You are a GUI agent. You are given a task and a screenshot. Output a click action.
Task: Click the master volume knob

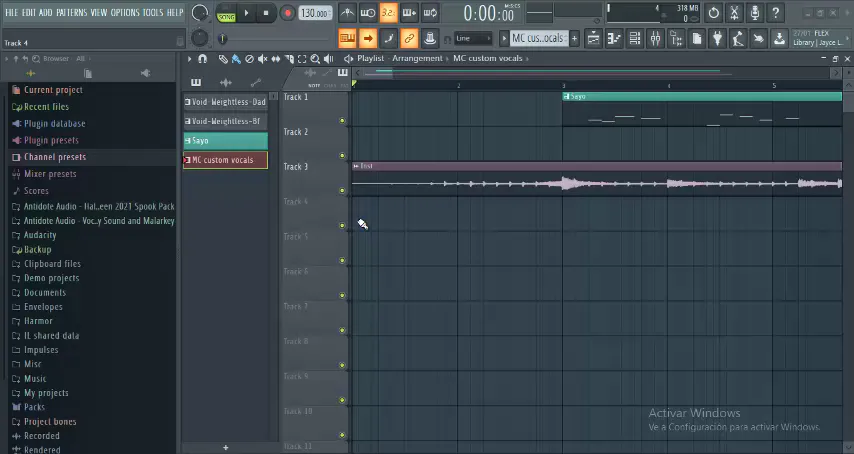tap(200, 13)
